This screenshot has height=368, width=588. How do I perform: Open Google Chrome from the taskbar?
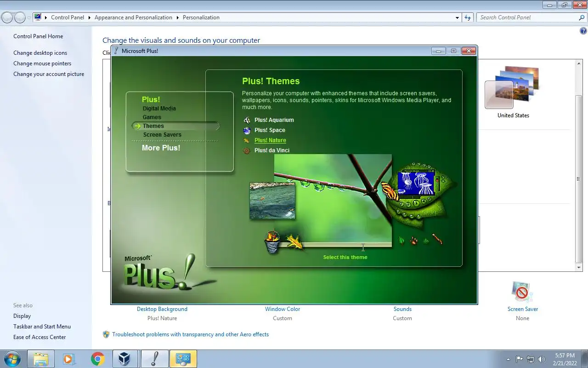tap(97, 359)
